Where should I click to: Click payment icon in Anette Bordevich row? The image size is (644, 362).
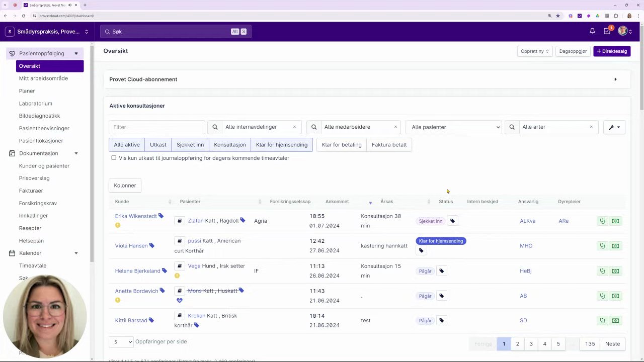click(x=615, y=296)
